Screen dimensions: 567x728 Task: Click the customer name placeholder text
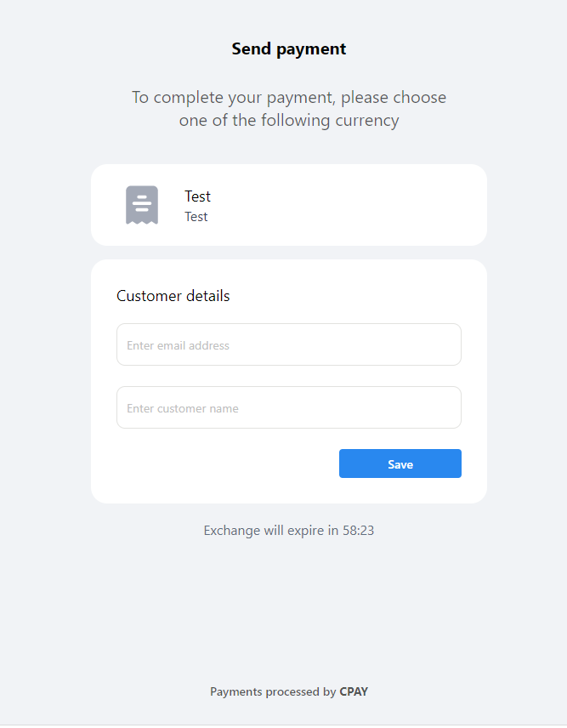coord(183,409)
